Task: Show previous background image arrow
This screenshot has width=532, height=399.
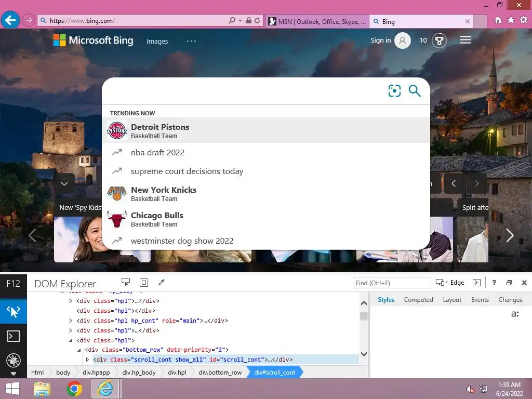Action: pyautogui.click(x=454, y=183)
